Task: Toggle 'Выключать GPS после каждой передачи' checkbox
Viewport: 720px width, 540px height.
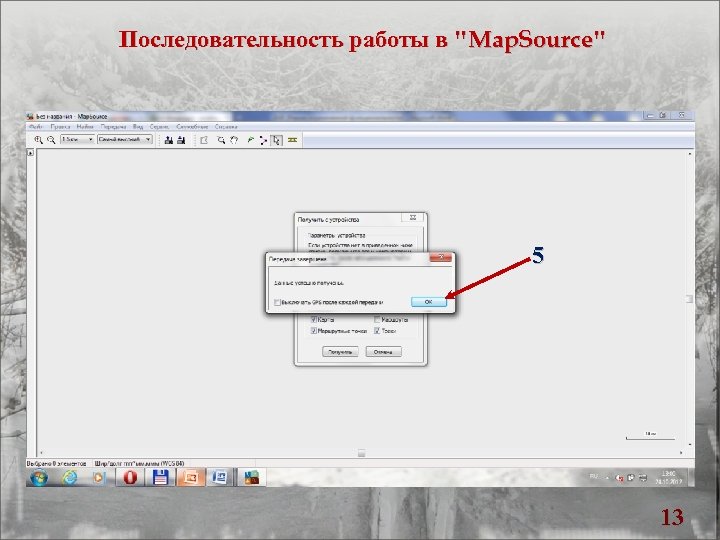Action: click(277, 302)
